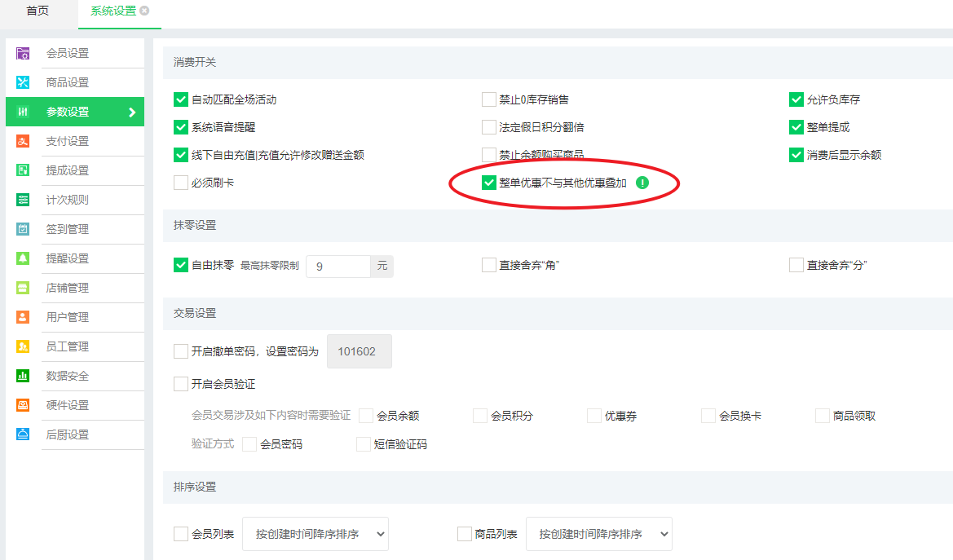Uncheck the 自动匹配全场活动 checkbox

[x=181, y=100]
